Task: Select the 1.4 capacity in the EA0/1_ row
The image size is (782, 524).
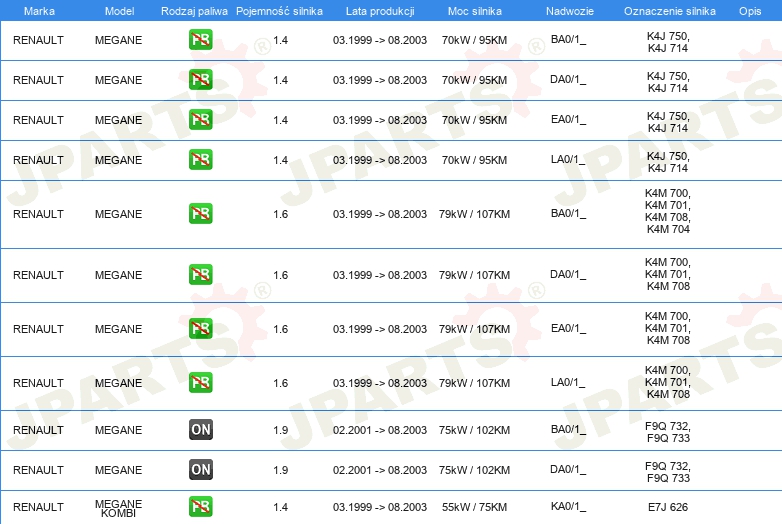Action: (x=280, y=120)
